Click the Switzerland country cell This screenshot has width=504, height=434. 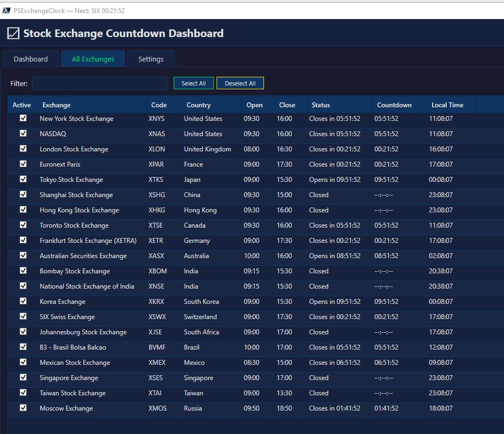(x=200, y=317)
